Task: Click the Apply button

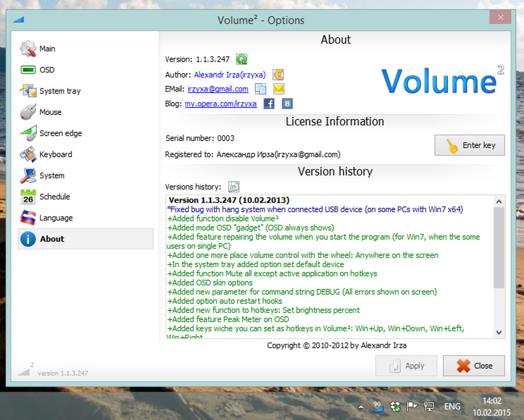Action: tap(406, 366)
